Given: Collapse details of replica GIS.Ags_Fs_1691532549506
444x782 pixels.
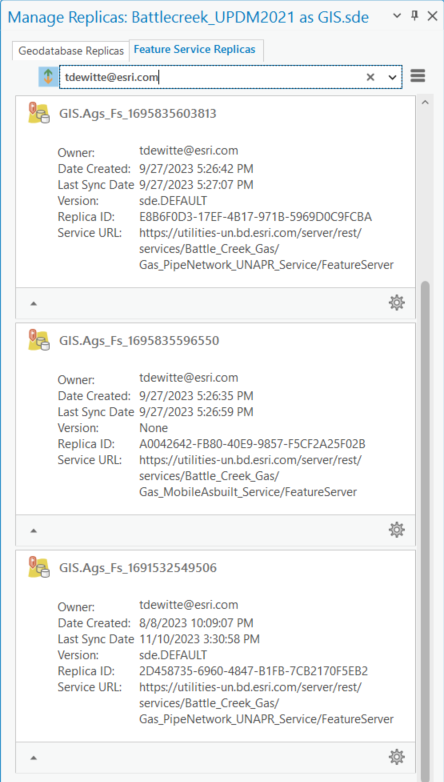Looking at the screenshot, I should pos(33,758).
